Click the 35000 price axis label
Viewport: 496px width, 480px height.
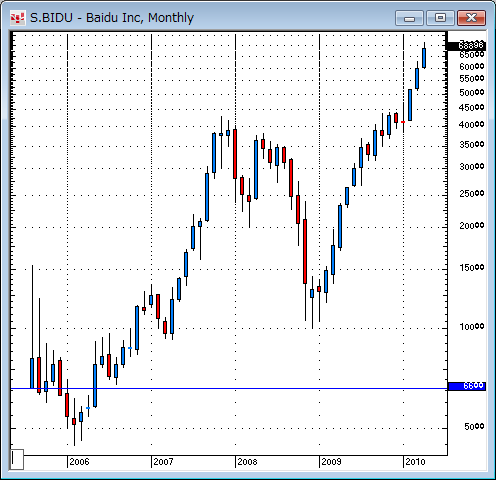472,144
